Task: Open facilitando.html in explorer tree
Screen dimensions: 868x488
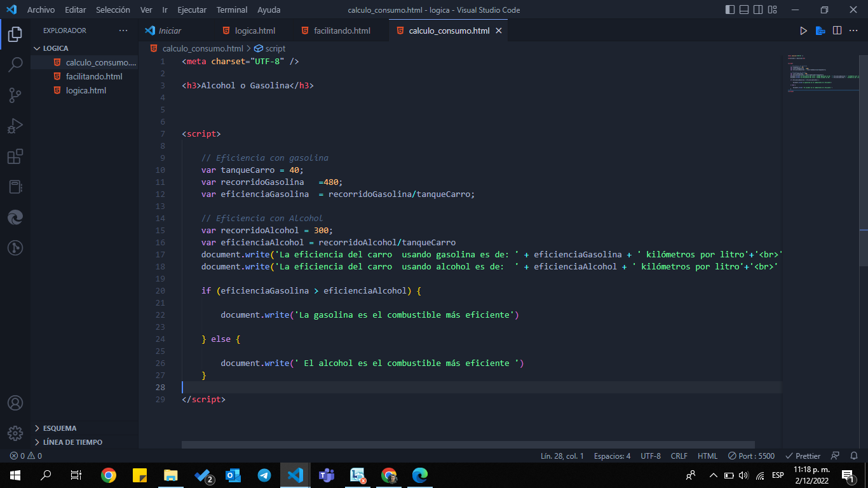Action: tap(85, 76)
